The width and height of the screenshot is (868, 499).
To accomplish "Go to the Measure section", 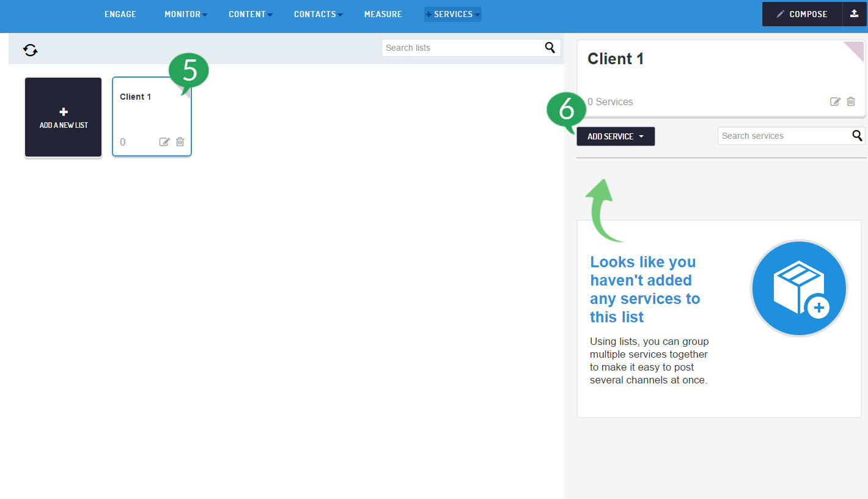I will click(383, 14).
